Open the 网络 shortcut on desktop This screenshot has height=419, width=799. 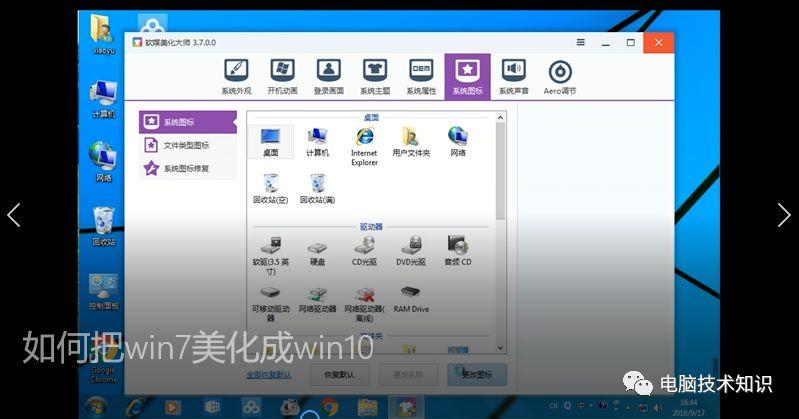click(103, 162)
